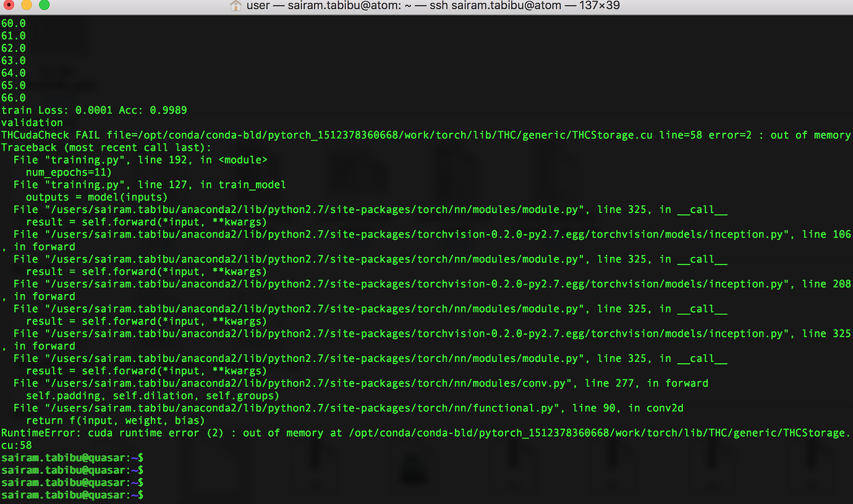Viewport: 853px width, 504px height.
Task: Click the red close button
Action: (7, 5)
